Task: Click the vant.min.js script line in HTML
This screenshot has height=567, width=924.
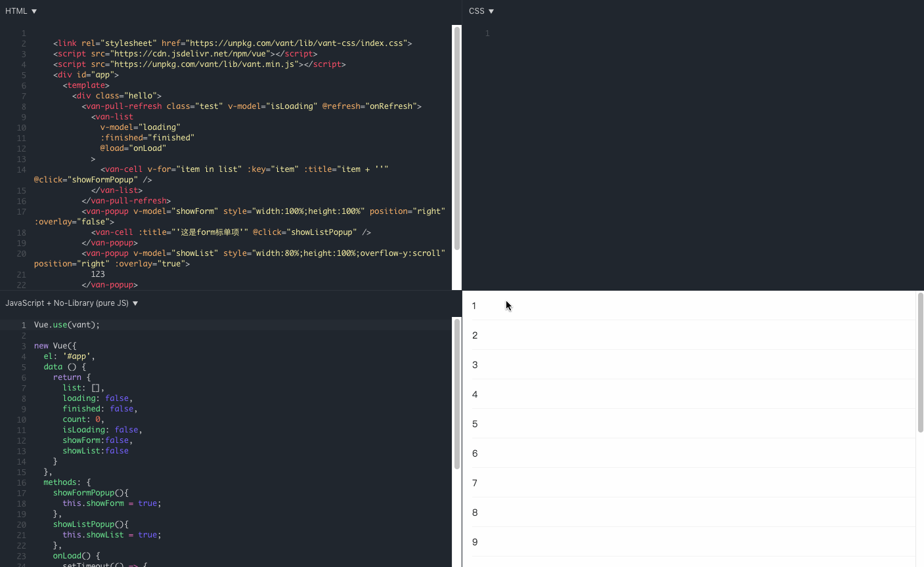Action: coord(200,64)
